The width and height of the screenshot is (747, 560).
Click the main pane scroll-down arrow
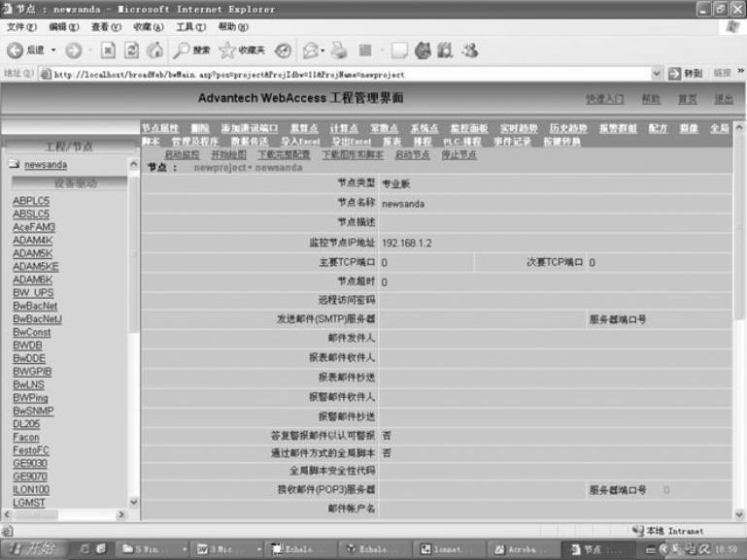click(739, 513)
